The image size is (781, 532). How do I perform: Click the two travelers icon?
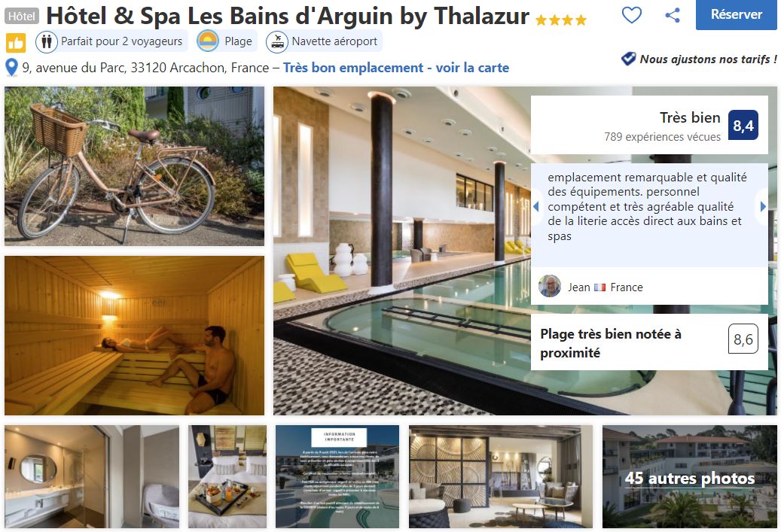[x=47, y=41]
